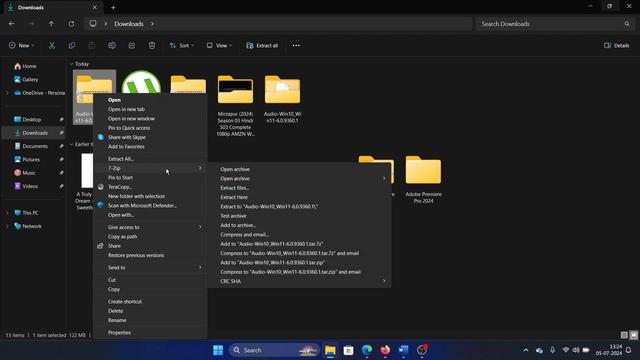Click the volume icon in system tray
The width and height of the screenshot is (640, 360).
[576, 350]
